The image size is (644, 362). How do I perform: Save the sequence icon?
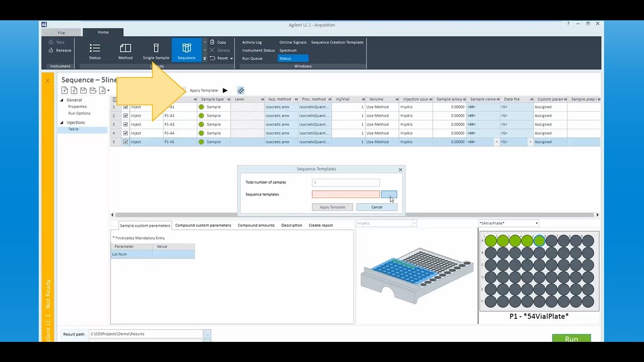pyautogui.click(x=84, y=90)
